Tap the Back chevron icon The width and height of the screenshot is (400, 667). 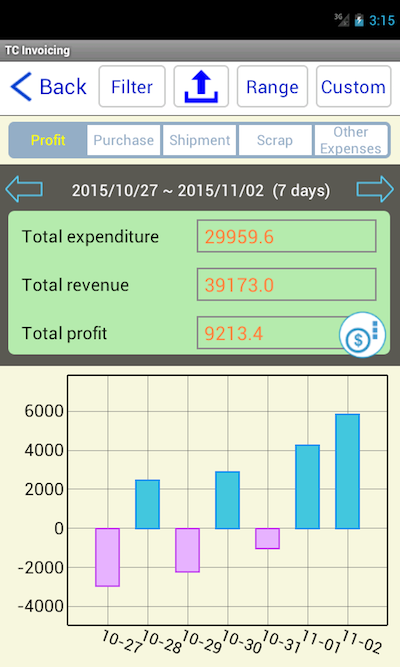click(21, 87)
